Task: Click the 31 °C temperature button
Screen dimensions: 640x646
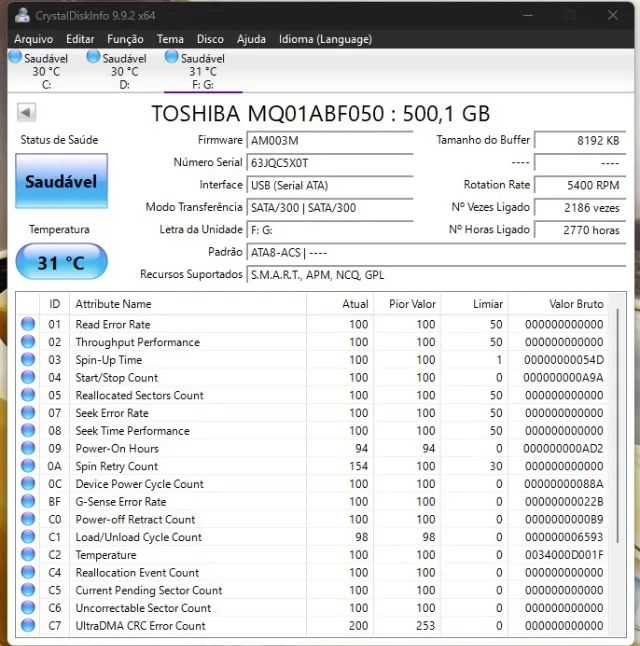Action: click(61, 262)
